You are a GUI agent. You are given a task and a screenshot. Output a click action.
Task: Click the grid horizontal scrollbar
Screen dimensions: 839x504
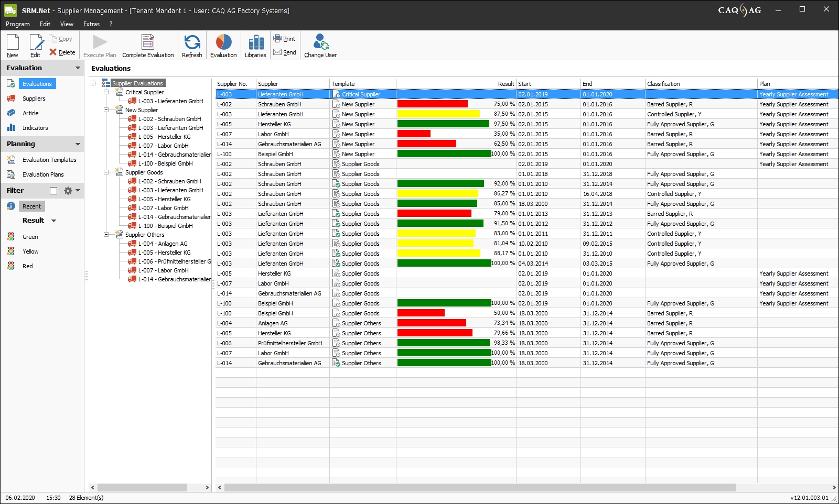coord(480,487)
